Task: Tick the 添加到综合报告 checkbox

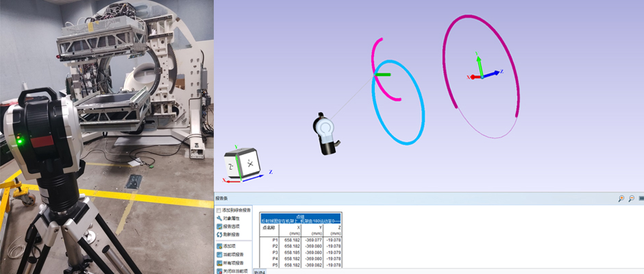Action: tap(219, 210)
